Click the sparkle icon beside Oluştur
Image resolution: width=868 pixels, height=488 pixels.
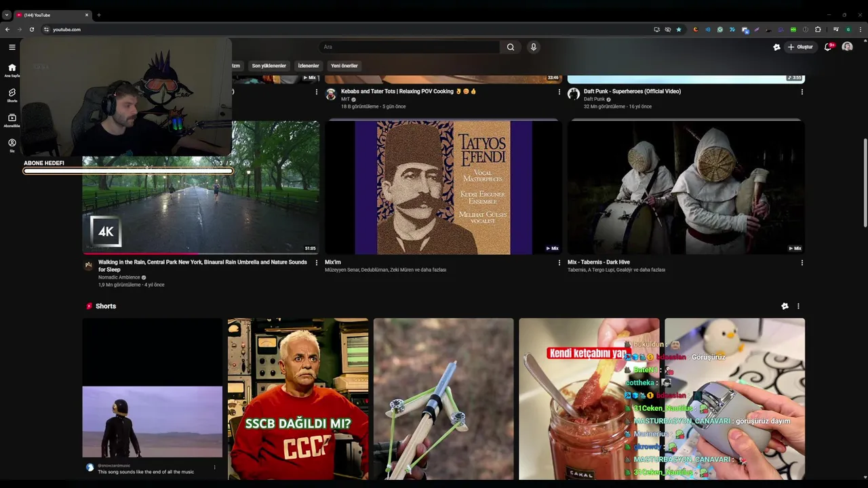point(776,47)
